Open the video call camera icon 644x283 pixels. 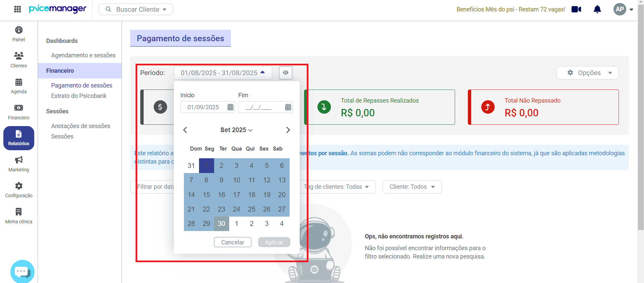[576, 9]
